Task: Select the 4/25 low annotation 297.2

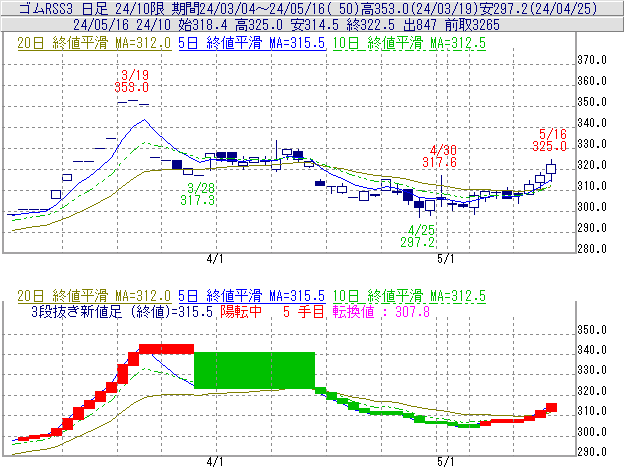Action: click(x=418, y=236)
